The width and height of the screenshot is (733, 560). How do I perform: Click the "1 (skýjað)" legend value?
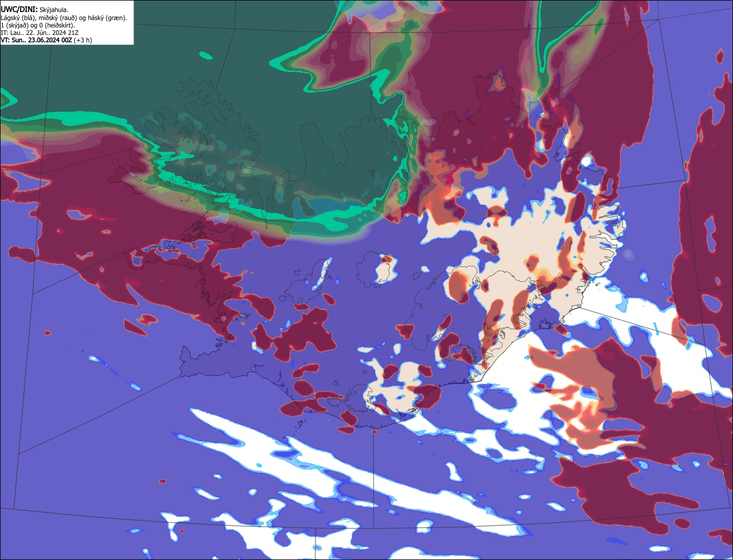[x=14, y=25]
